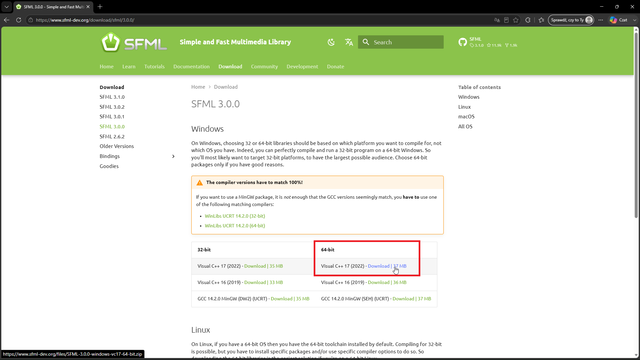Add page to favorites star icon
The height and width of the screenshot is (360, 640).
click(516, 20)
